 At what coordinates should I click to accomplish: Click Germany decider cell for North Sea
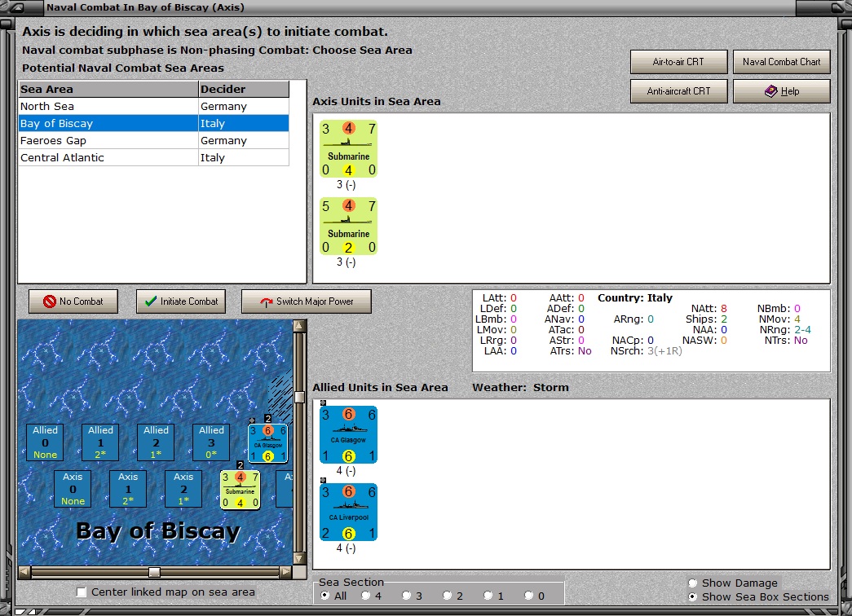[x=244, y=107]
